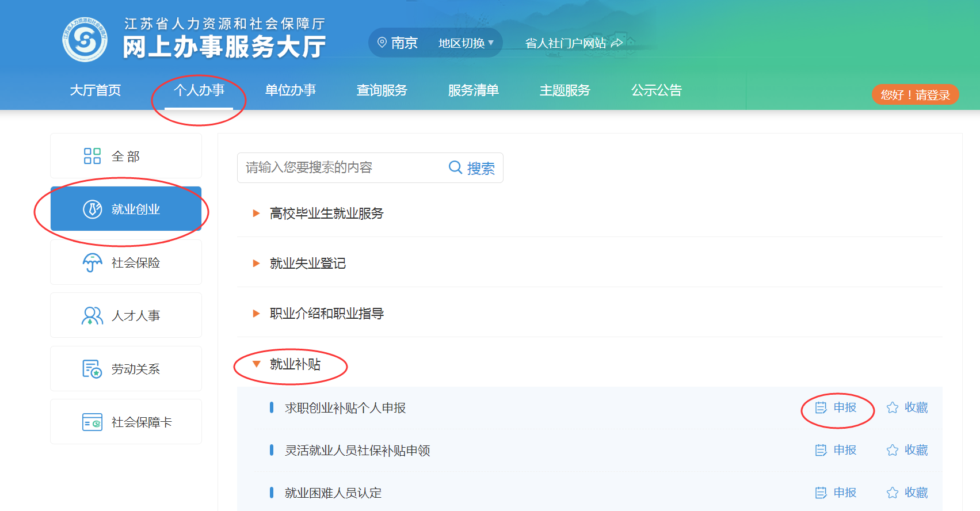
Task: Open the 省人社门户网站 link
Action: tap(573, 43)
